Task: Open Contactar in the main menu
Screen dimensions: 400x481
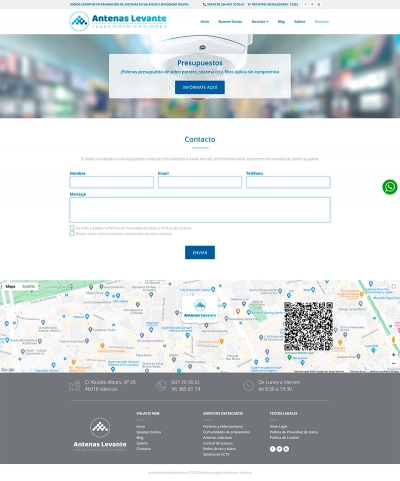Action: coord(322,22)
